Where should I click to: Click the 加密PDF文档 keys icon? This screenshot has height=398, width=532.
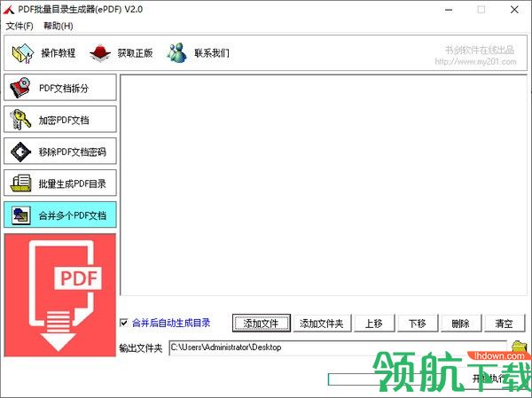pos(20,120)
